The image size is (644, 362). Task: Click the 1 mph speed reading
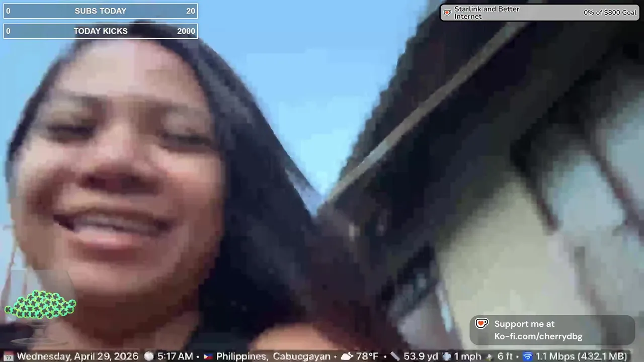coord(468,356)
